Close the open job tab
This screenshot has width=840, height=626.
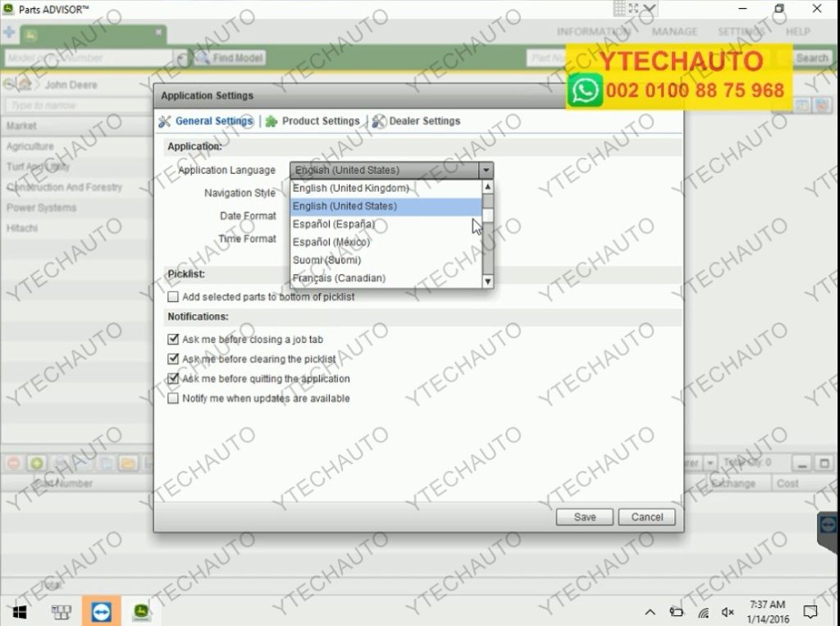click(158, 32)
